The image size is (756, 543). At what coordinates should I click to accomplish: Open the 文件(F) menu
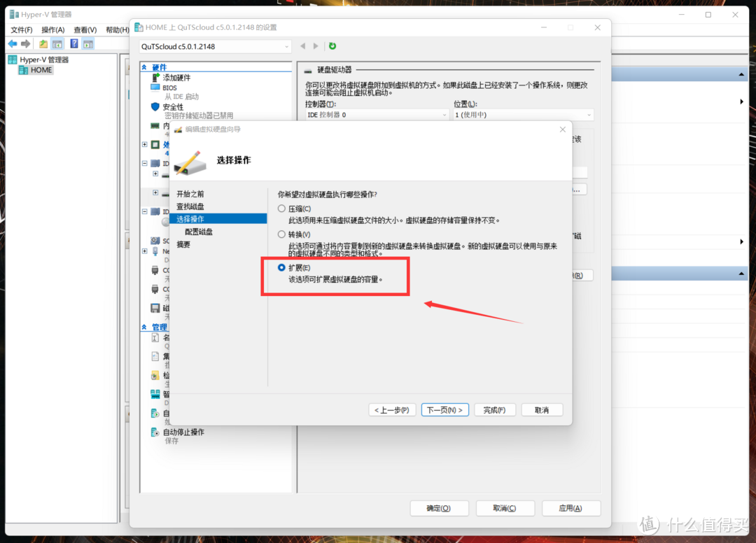[x=22, y=30]
